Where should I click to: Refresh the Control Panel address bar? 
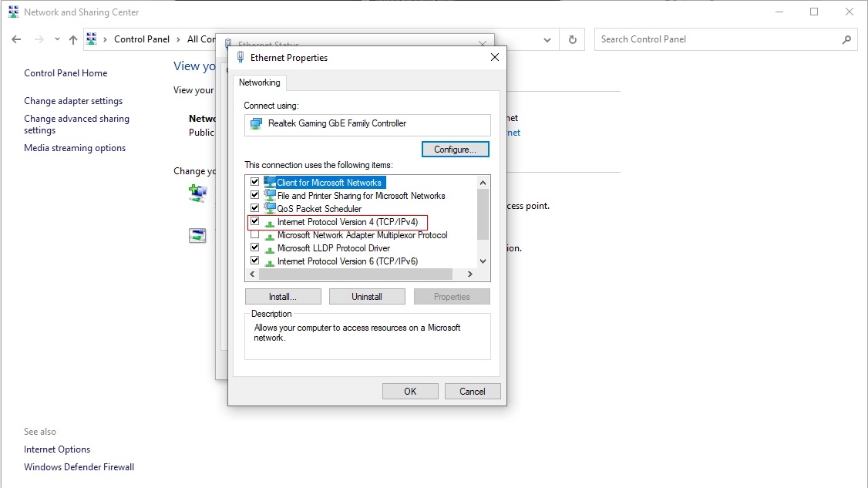coord(572,39)
